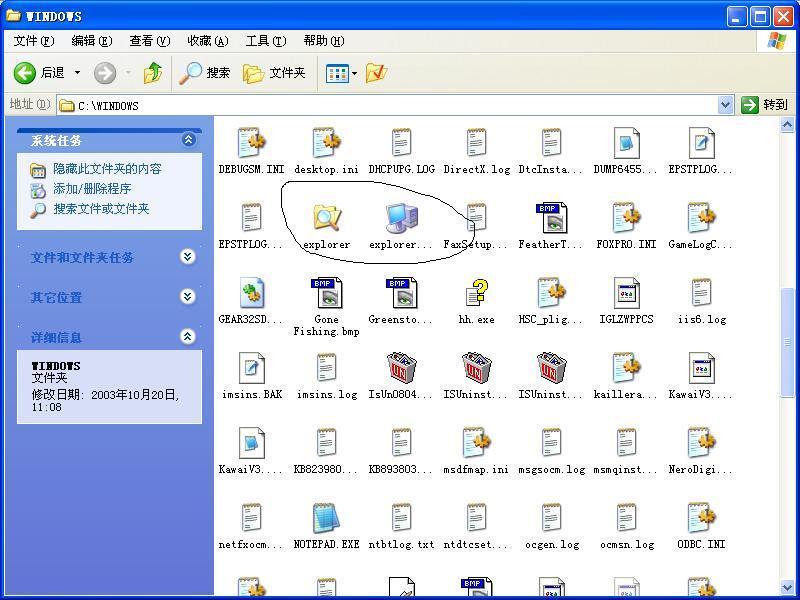Select the DirectX.log file

pos(477,151)
